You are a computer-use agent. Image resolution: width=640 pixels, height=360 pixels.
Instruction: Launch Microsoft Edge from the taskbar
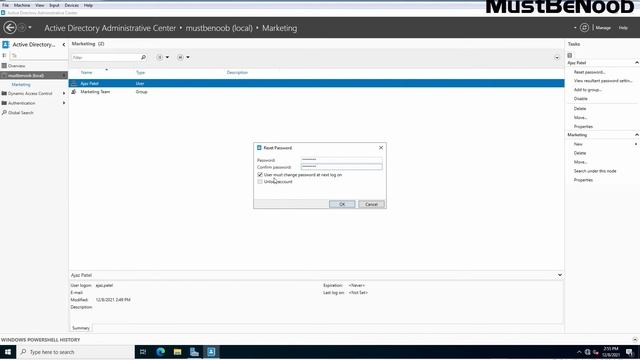pyautogui.click(x=160, y=352)
